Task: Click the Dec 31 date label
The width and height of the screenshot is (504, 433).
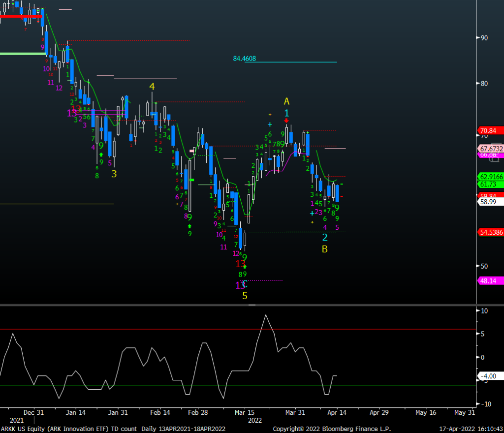Action: coord(33,412)
